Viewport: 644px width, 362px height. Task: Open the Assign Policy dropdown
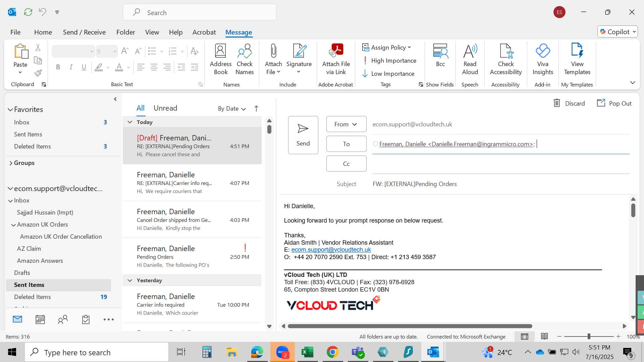pos(387,48)
